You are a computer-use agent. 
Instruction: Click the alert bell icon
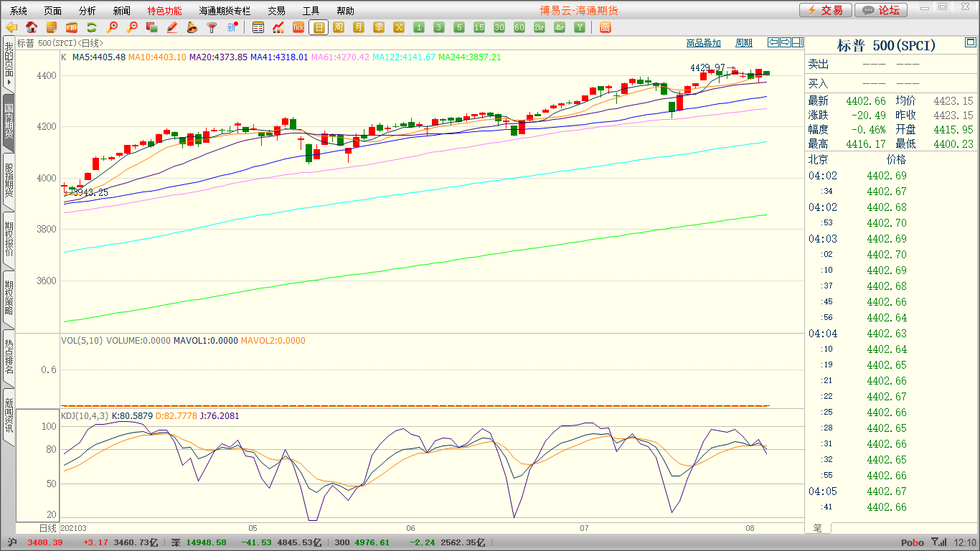coord(192,27)
